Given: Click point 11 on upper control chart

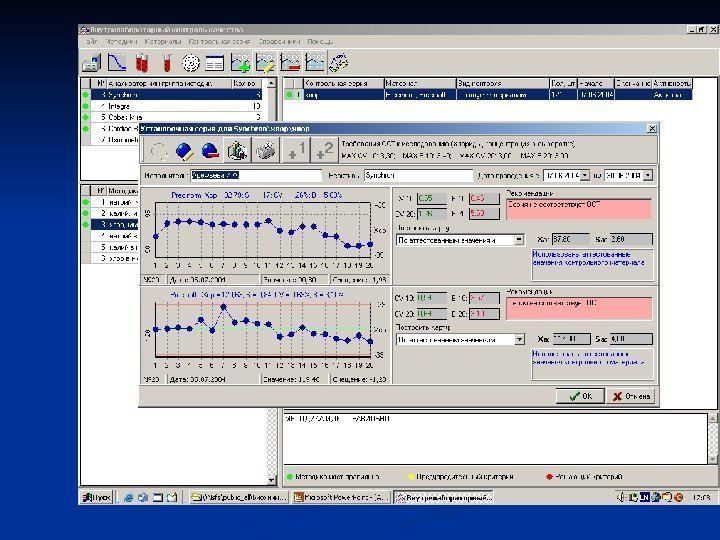Looking at the screenshot, I should point(269,221).
